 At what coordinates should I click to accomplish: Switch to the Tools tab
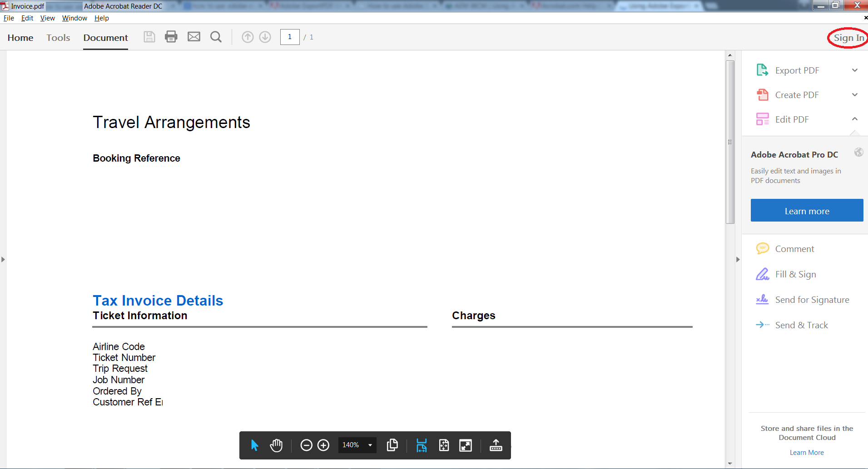click(58, 38)
